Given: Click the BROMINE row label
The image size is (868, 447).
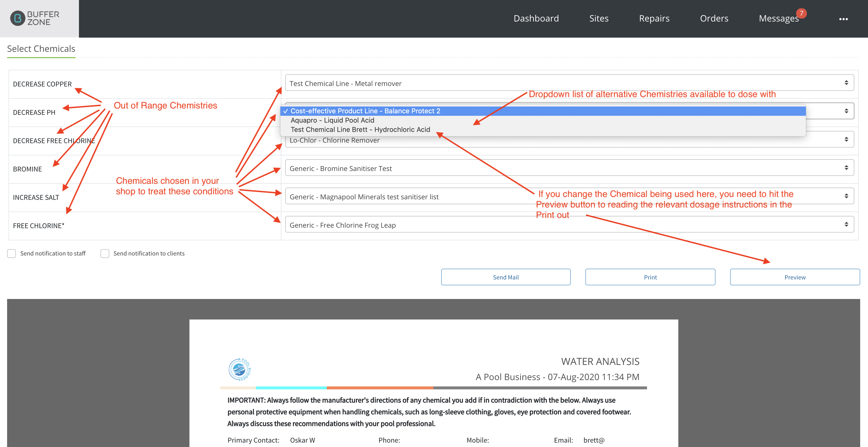Looking at the screenshot, I should 27,169.
